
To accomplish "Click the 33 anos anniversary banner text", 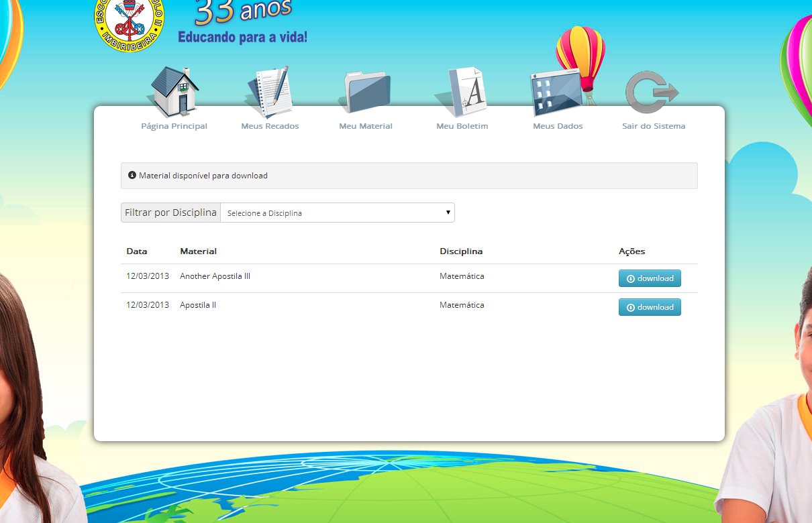I will point(244,10).
